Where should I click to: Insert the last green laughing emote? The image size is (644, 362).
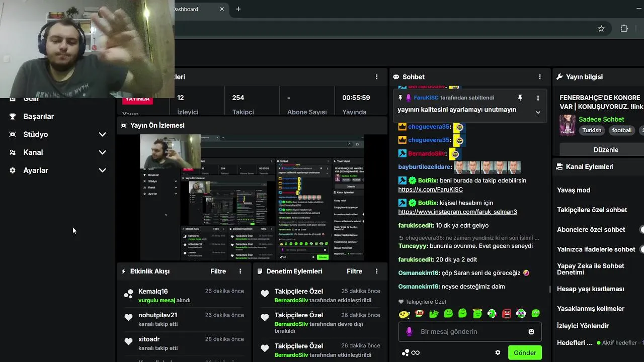point(536,314)
